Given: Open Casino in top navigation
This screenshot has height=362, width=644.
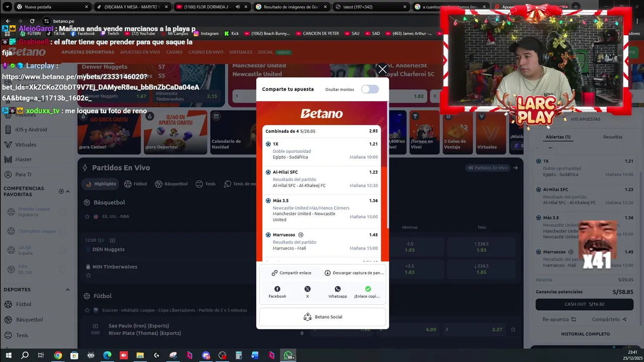Looking at the screenshot, I should 174,52.
